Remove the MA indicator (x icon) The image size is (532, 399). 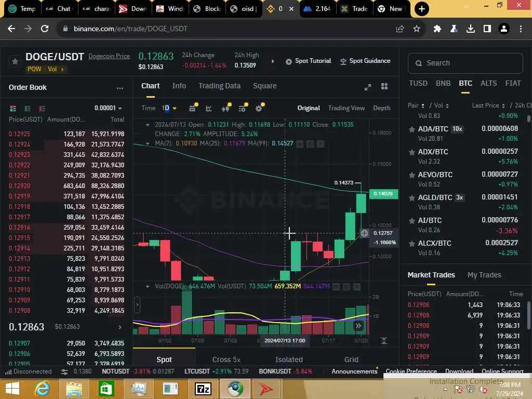(321, 143)
